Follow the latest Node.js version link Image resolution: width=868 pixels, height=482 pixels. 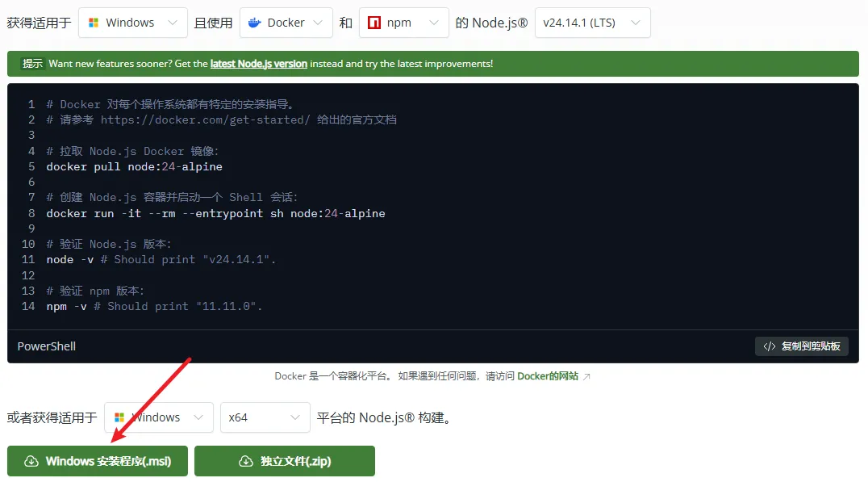tap(258, 64)
